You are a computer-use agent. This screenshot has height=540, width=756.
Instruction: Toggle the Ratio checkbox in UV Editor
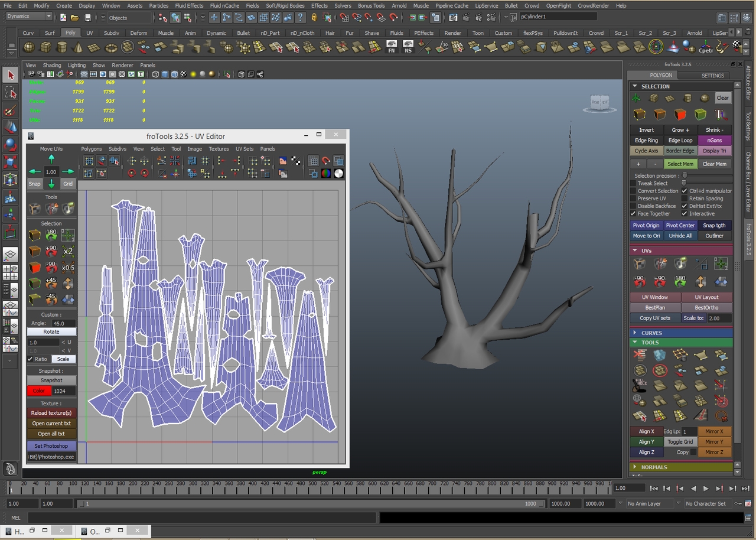(30, 359)
